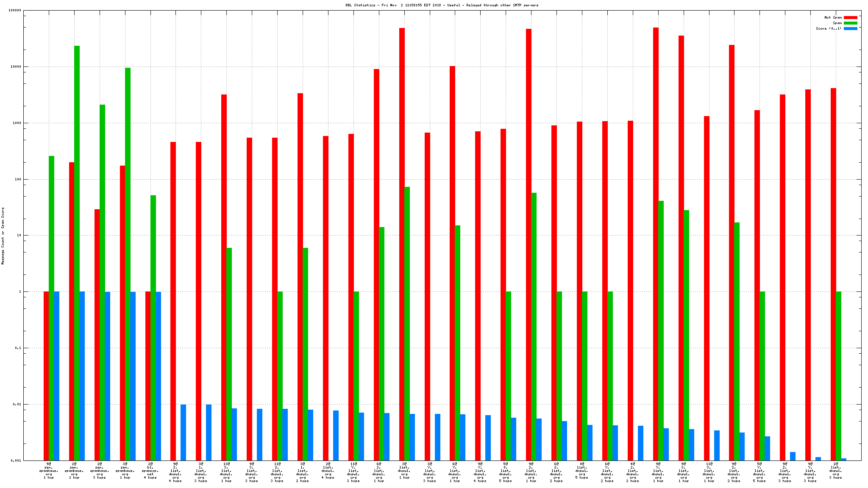Click the 0.001 y-axis tick label
Screen dimensions: 868x488
click(x=16, y=460)
